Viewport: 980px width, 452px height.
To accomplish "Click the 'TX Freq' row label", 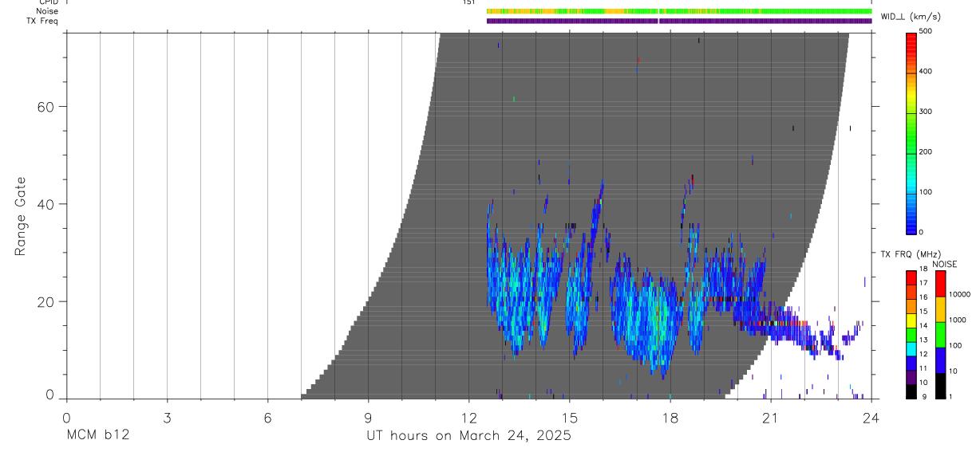I will pos(42,21).
